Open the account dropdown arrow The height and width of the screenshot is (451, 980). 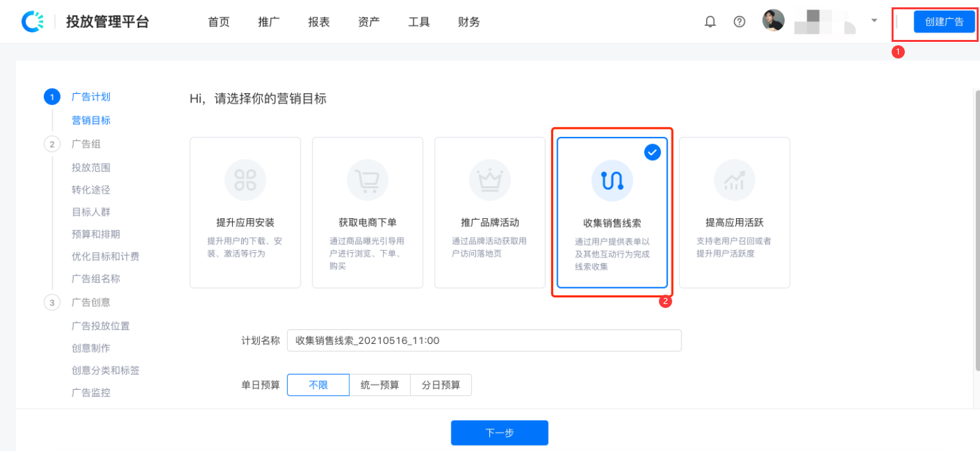(x=874, y=21)
